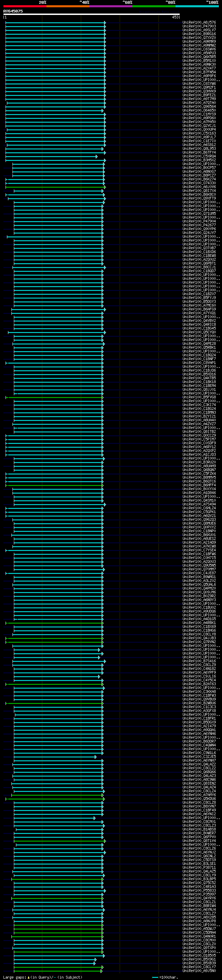Select hit label UniRef100_Q96203
Viewport: 222px width, 980px height.
(199, 520)
